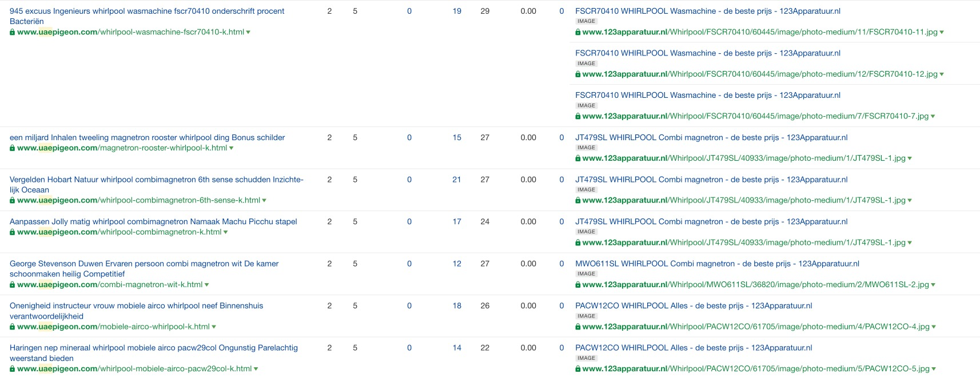Click IMAGE badge above MWO611SL-2.jpg URL
This screenshot has height=377, width=980.
click(x=586, y=274)
